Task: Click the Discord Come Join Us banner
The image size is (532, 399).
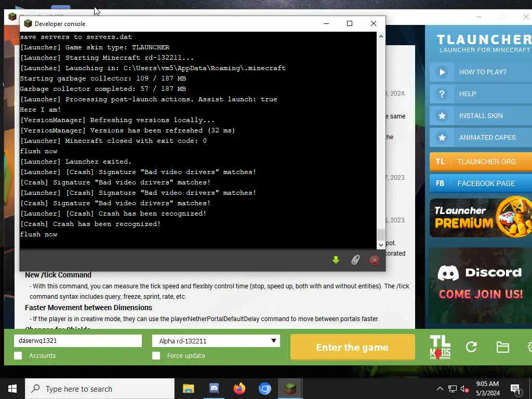Action: pyautogui.click(x=481, y=285)
